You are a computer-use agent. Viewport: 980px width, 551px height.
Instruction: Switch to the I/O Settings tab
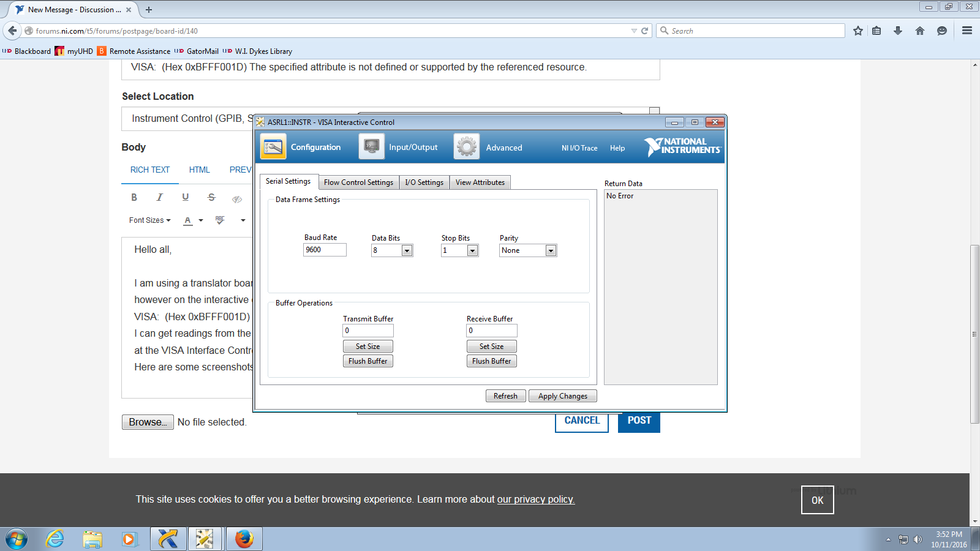tap(424, 182)
